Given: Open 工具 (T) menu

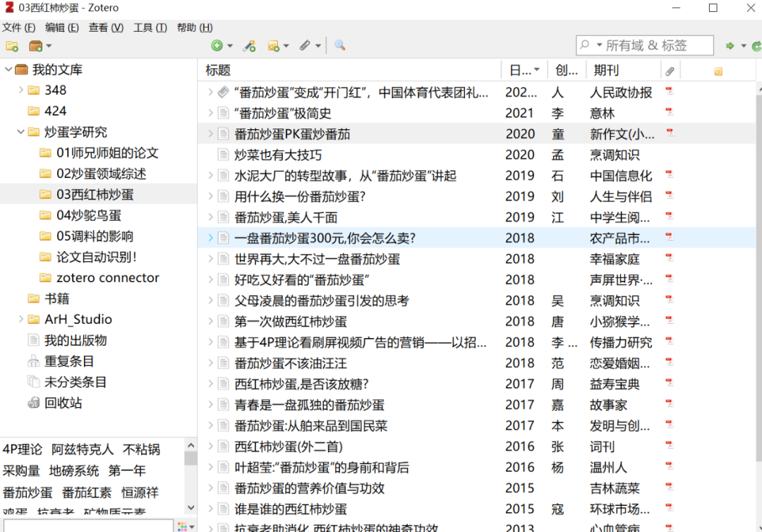Looking at the screenshot, I should click(x=150, y=28).
